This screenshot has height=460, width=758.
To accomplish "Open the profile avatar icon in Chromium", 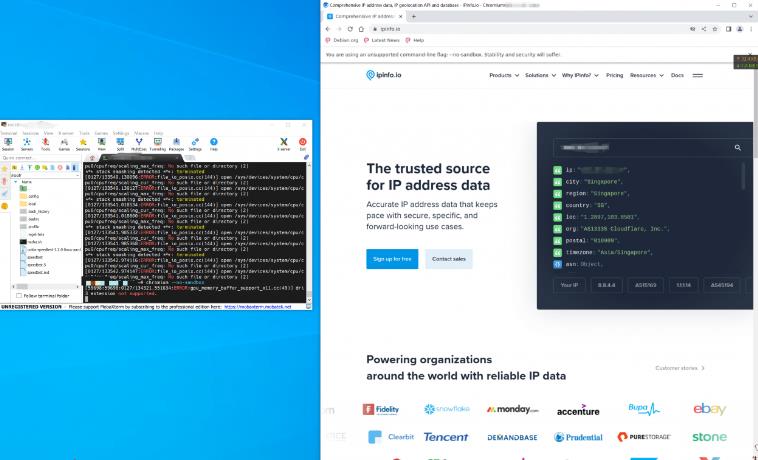I will [740, 29].
